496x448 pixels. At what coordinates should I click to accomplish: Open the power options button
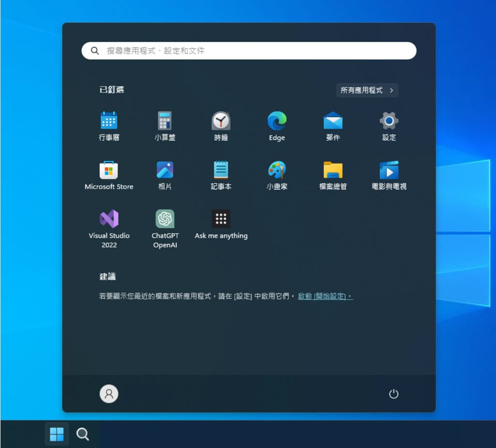pos(394,394)
